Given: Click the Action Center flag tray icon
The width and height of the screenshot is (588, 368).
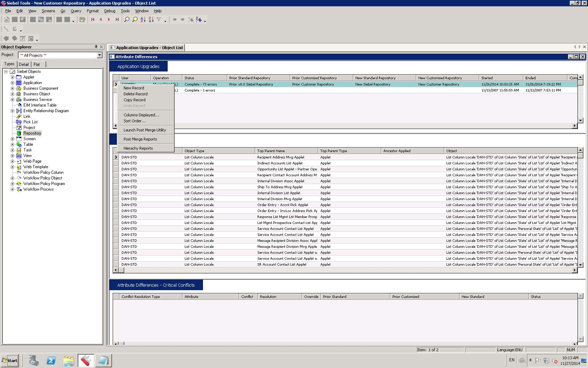Looking at the screenshot, I should (x=538, y=360).
